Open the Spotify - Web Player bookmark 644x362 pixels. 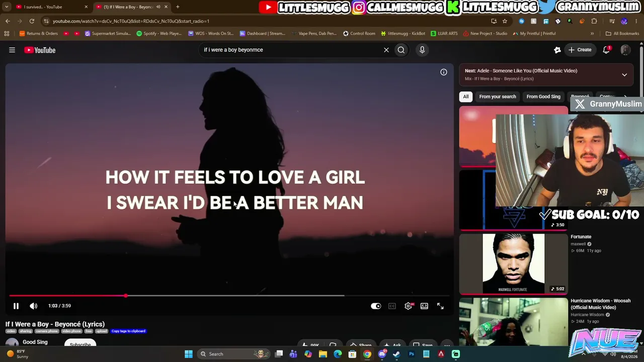click(159, 34)
